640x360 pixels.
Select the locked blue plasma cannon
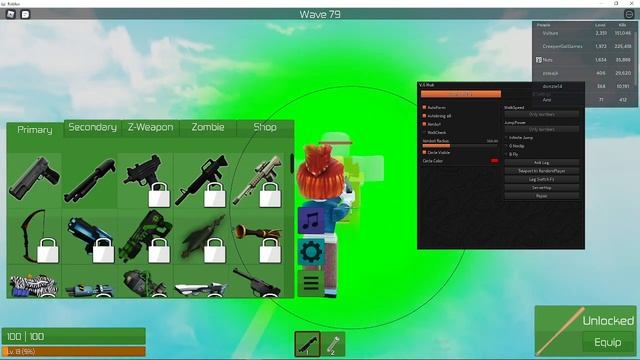coord(90,236)
